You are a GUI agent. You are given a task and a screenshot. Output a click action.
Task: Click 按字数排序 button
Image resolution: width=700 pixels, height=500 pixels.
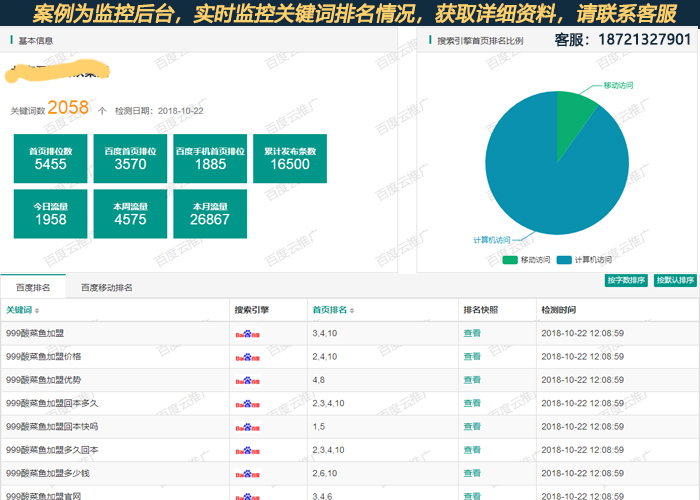pyautogui.click(x=626, y=280)
